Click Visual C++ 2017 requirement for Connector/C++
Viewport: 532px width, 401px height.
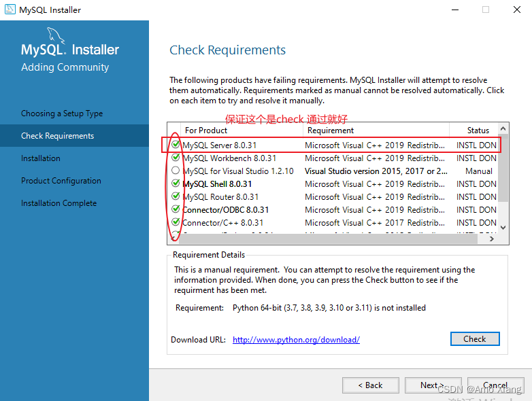(375, 222)
